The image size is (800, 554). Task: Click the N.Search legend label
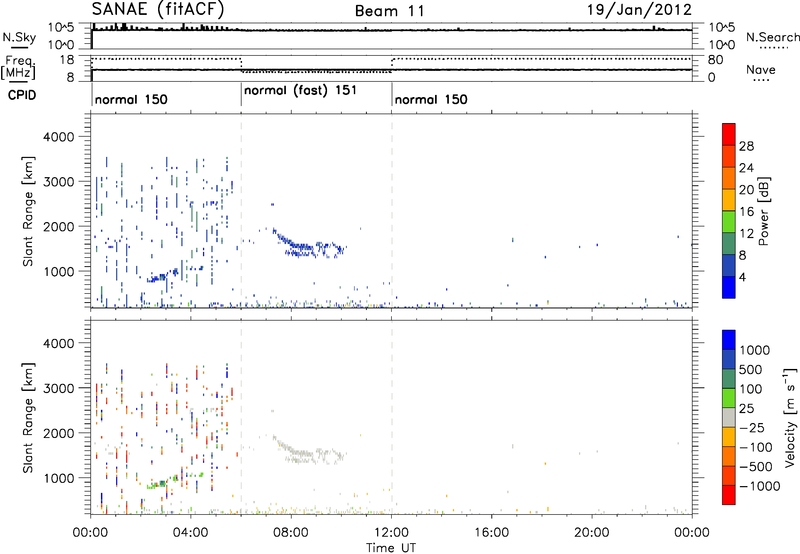tap(773, 37)
